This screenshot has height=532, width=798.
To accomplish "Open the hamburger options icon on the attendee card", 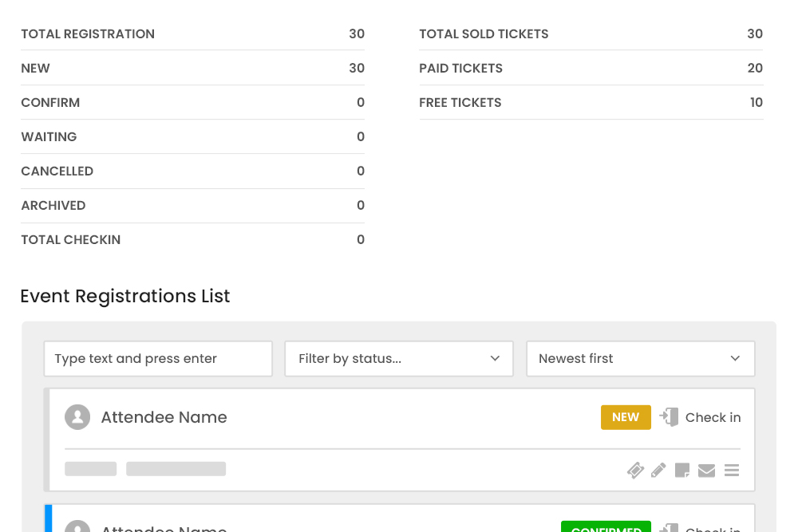I will click(732, 471).
